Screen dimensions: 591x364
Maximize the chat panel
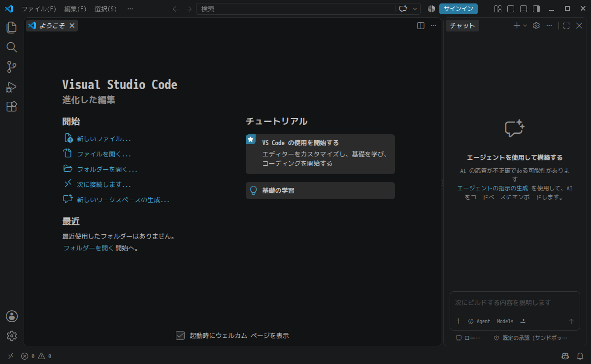click(566, 26)
